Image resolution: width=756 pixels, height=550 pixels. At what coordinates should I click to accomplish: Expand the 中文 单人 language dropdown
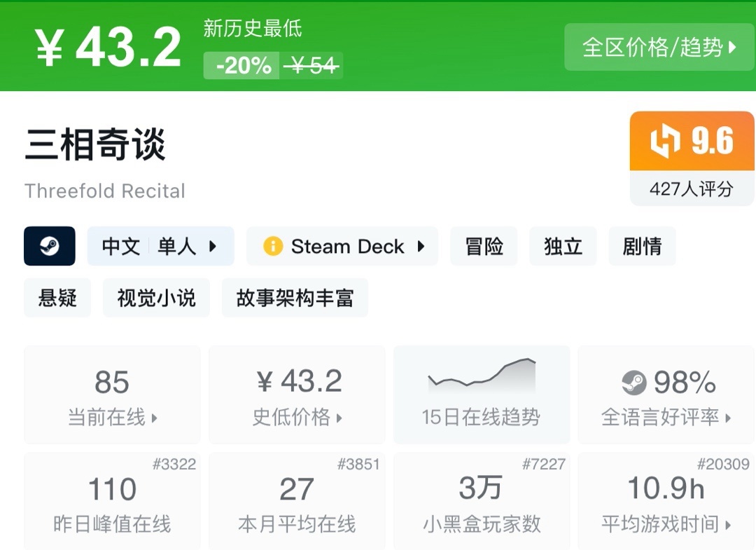160,246
